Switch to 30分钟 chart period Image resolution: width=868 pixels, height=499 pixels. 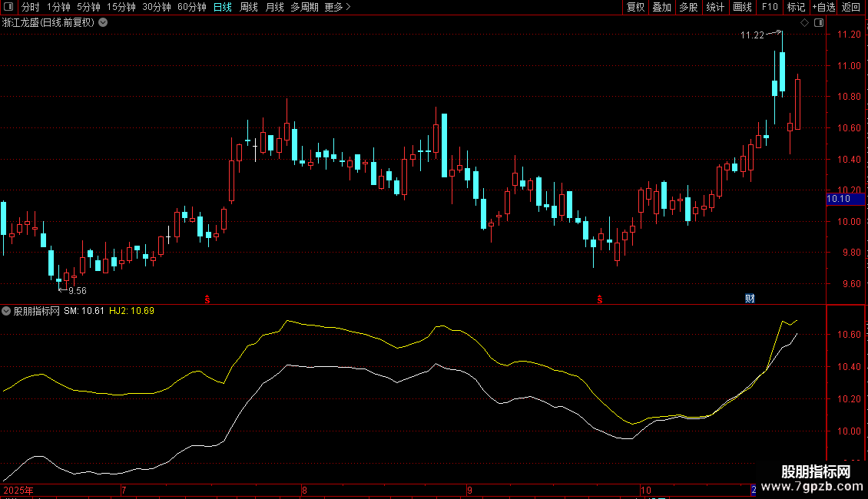157,7
